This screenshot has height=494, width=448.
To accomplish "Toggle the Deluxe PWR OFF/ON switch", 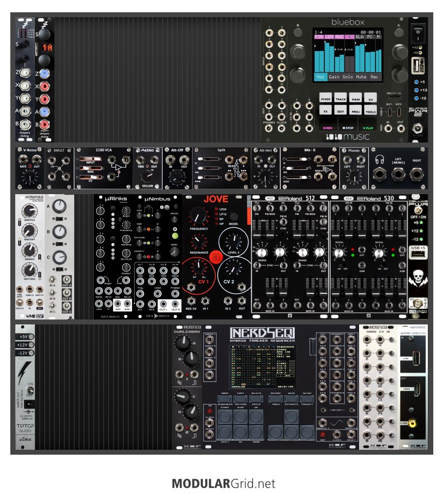I will point(418,210).
